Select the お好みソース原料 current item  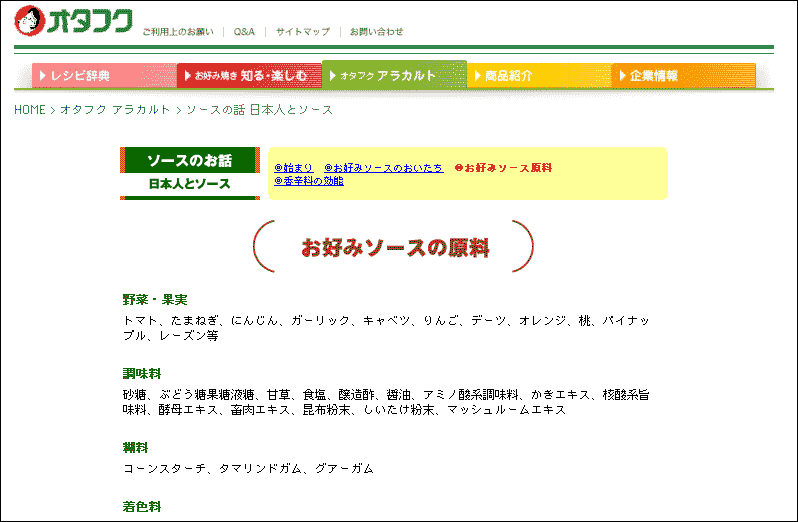(503, 168)
